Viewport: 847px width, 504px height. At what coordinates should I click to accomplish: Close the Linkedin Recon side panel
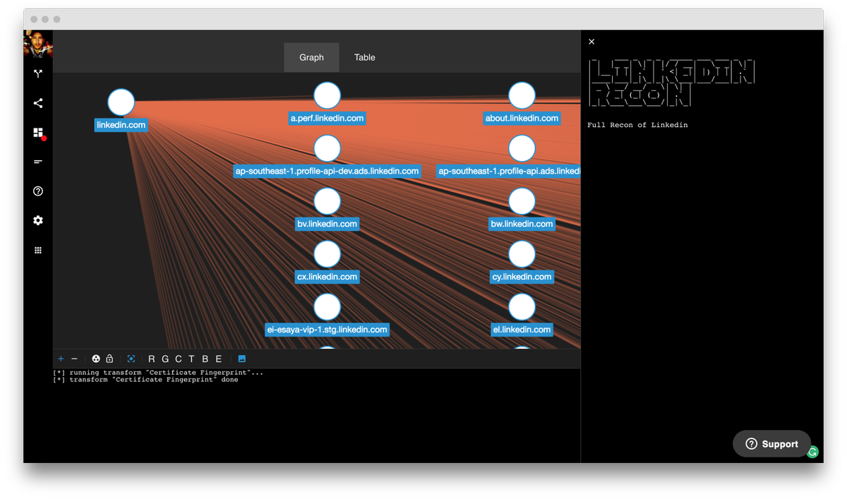click(591, 42)
